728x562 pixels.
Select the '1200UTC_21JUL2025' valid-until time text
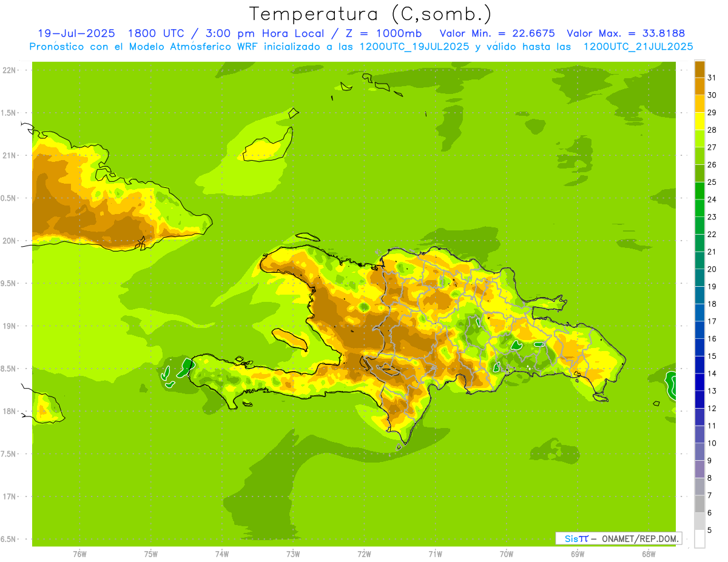(x=638, y=47)
